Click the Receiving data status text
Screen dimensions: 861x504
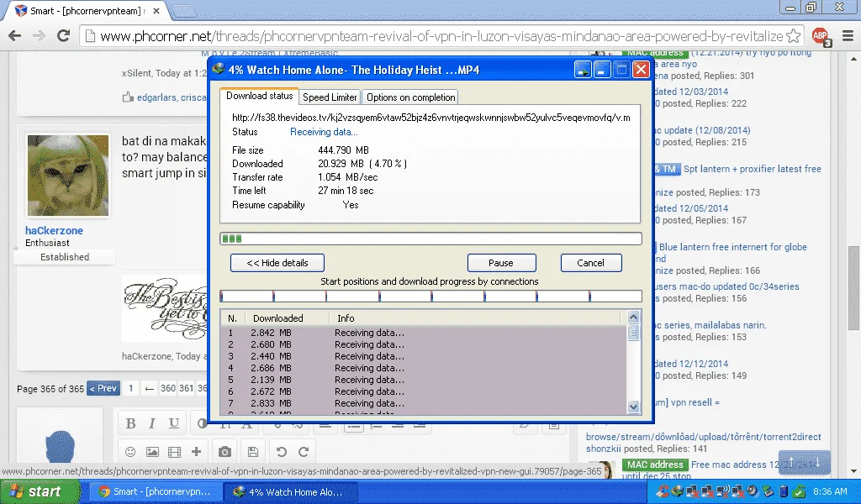pyautogui.click(x=324, y=132)
